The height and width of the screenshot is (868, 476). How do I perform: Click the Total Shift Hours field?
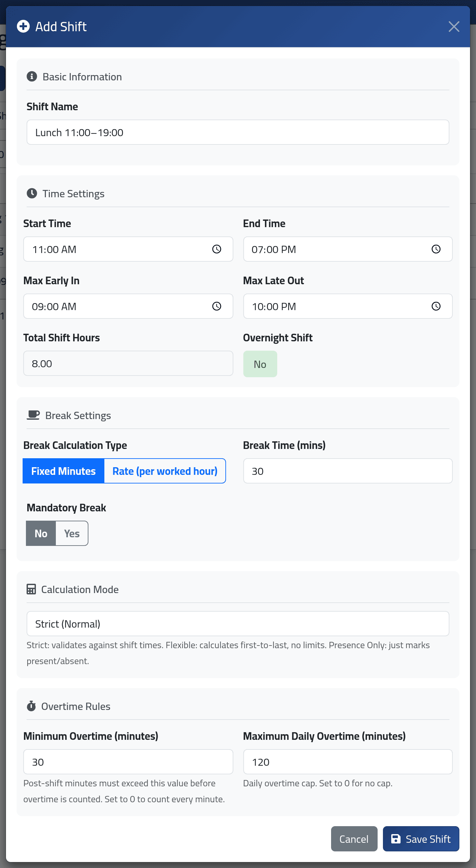[128, 363]
